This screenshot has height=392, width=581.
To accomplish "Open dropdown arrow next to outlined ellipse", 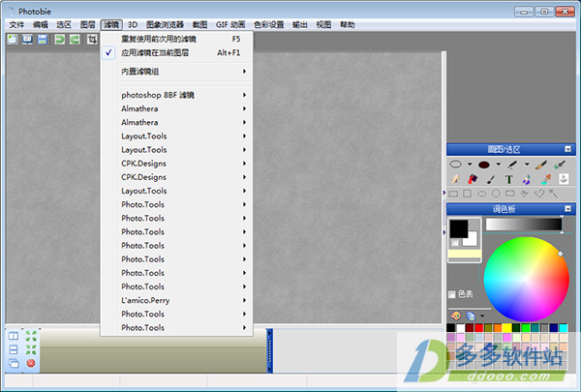I will (x=470, y=165).
